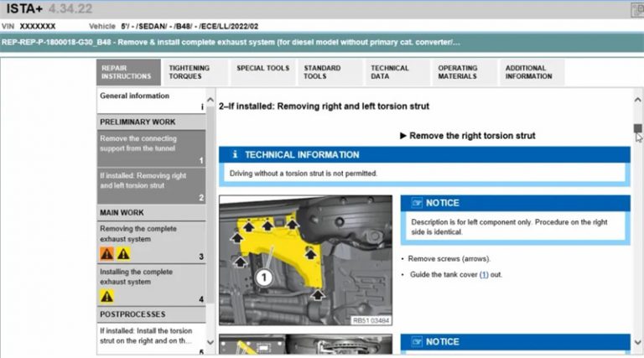
Task: Click the yellow warning triangle beside the orange one
Action: [x=123, y=253]
